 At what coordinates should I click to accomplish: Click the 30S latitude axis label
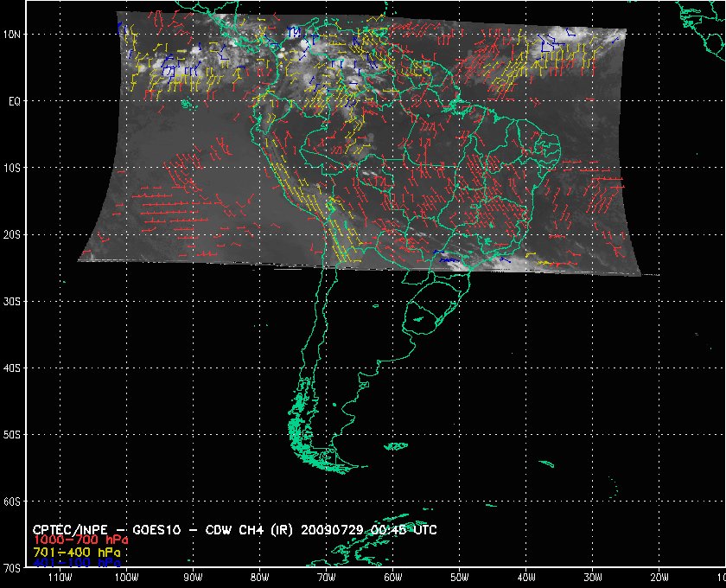[12, 301]
